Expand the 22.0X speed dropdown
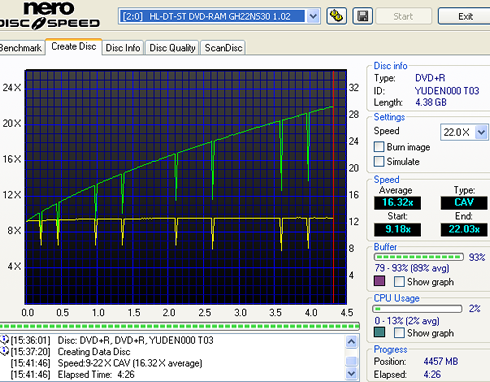 481,132
